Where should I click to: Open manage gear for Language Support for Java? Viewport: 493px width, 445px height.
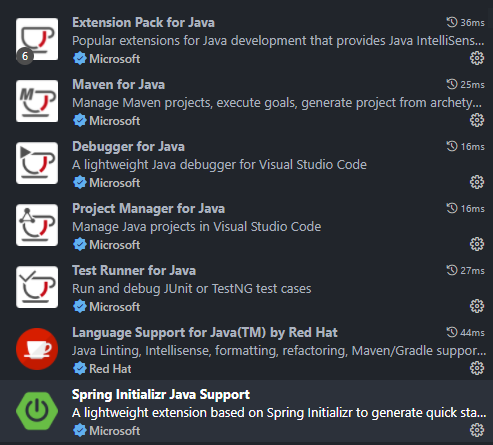point(477,368)
